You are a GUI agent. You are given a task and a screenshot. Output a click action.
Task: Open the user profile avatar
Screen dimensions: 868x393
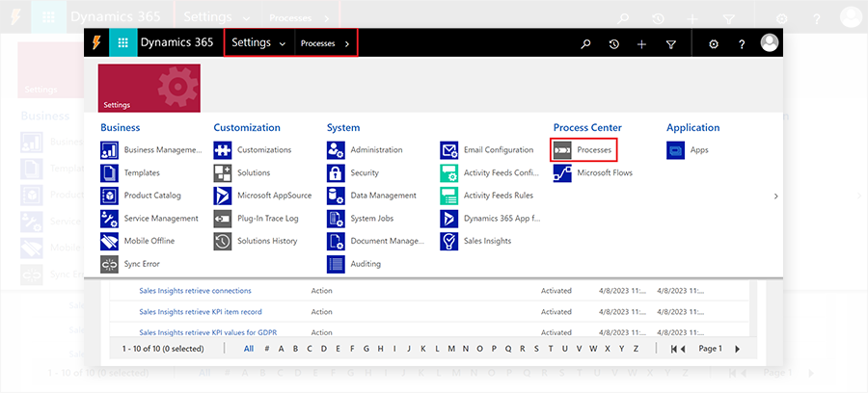click(770, 42)
